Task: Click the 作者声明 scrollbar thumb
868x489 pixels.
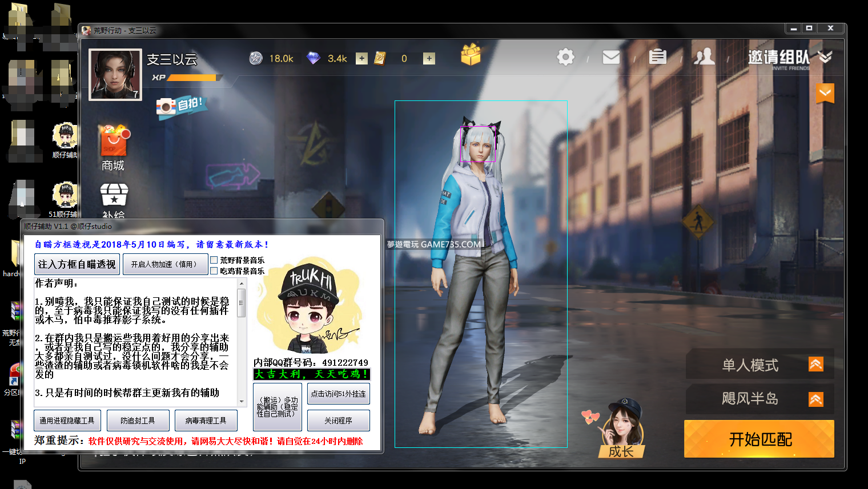Action: [x=242, y=302]
